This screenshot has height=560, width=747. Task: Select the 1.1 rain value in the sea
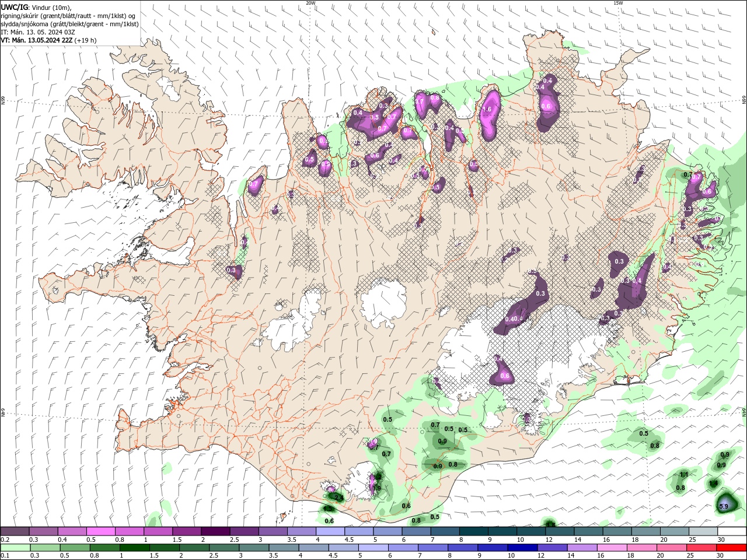pos(684,475)
